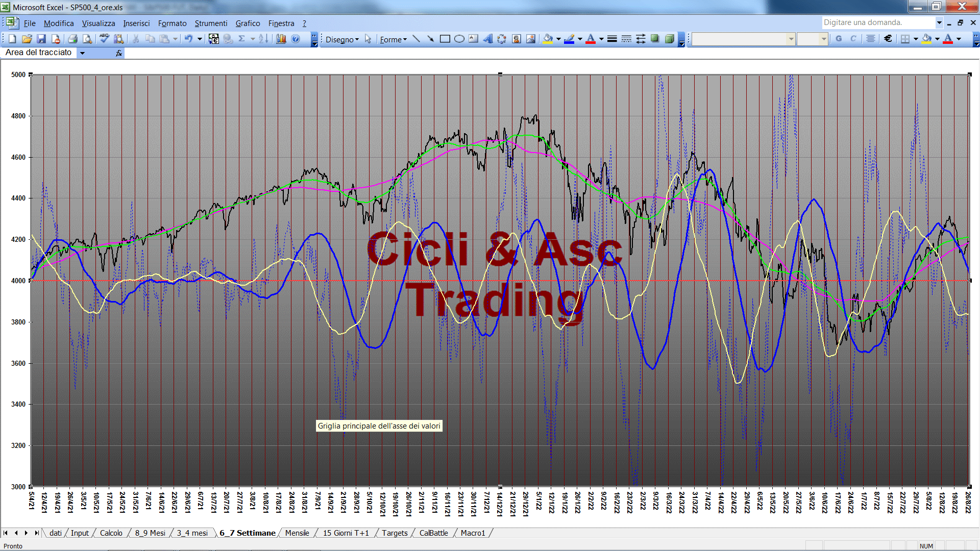Open the Disegno dropdown menu
This screenshot has height=551, width=980.
click(342, 39)
